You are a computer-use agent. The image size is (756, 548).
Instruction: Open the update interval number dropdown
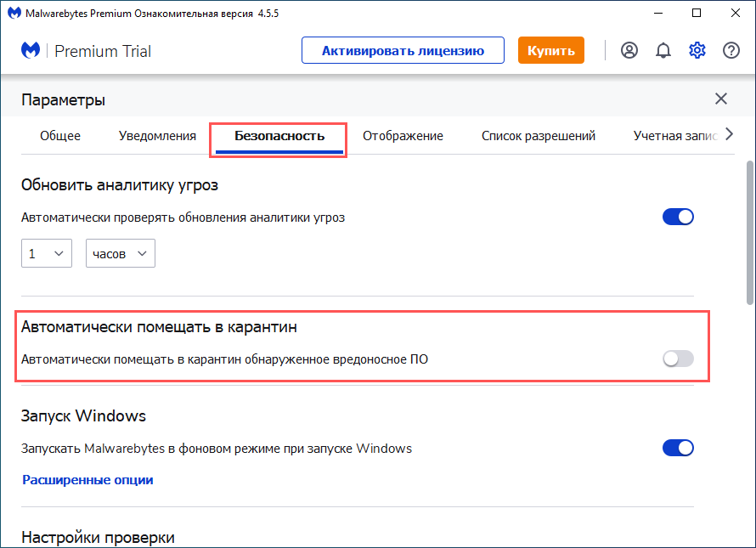(47, 253)
